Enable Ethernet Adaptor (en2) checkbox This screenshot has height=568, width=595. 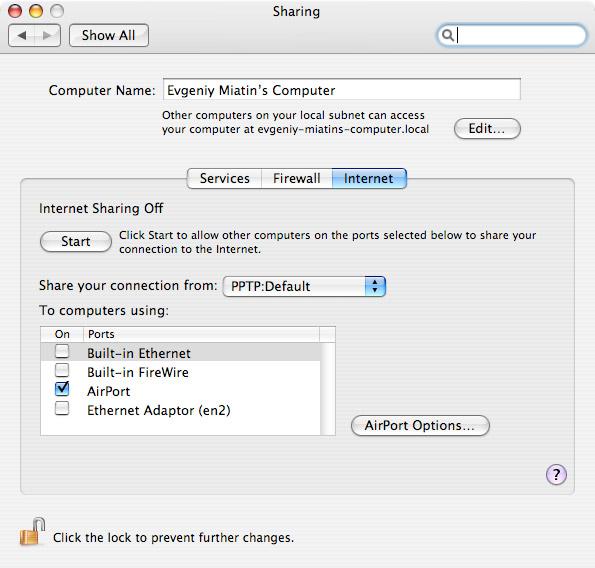click(x=62, y=408)
